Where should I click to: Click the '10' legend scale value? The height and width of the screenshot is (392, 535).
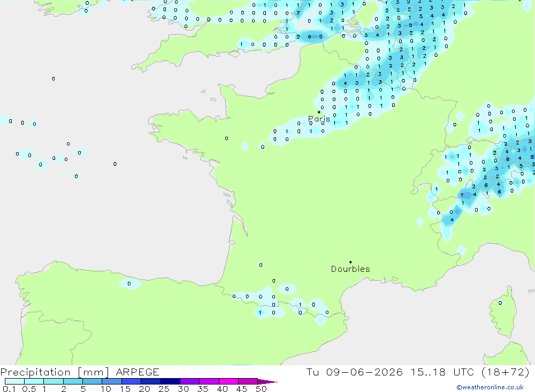click(106, 389)
